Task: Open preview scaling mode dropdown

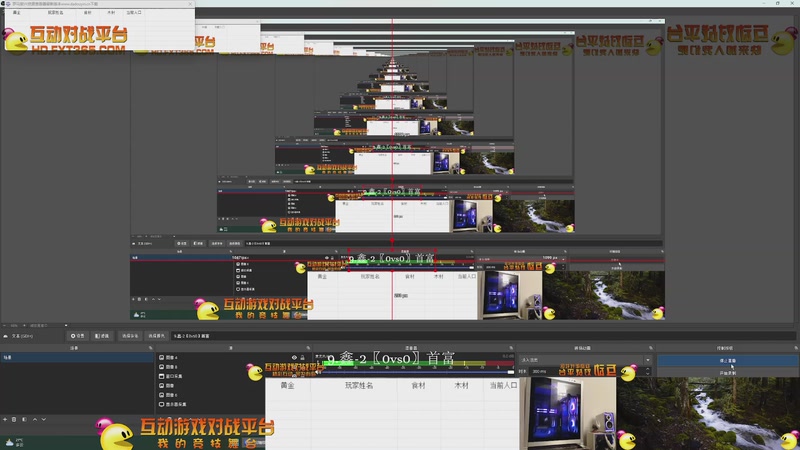Action: click(46, 326)
